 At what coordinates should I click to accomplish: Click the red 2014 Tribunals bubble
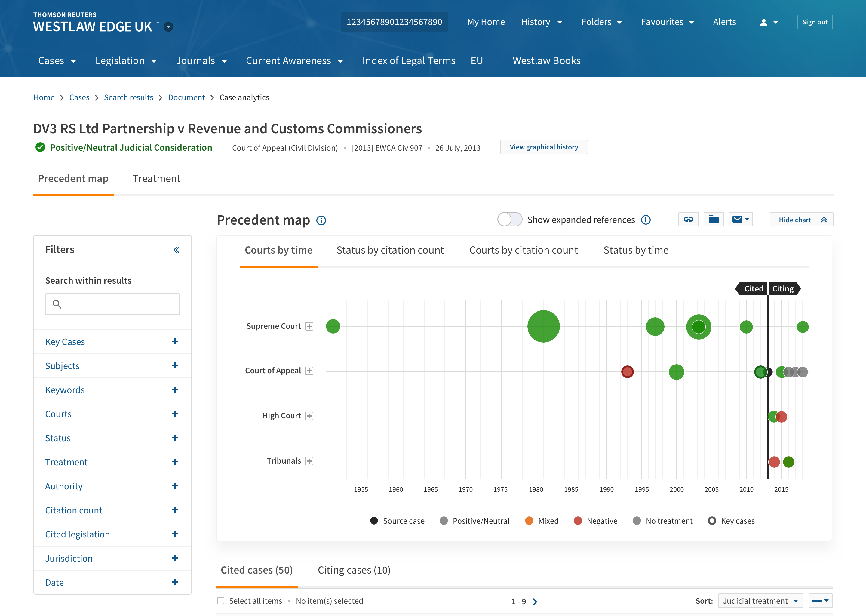coord(774,462)
